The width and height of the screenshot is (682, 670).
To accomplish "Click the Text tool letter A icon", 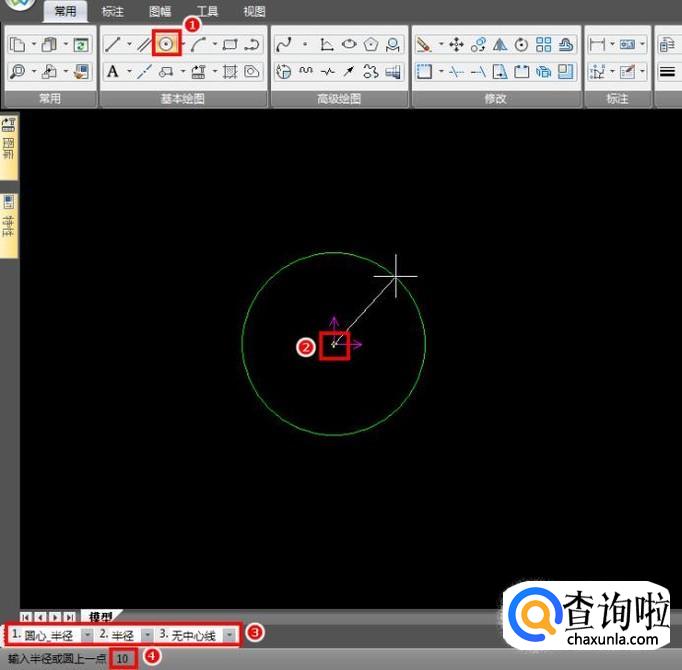I will click(x=112, y=71).
